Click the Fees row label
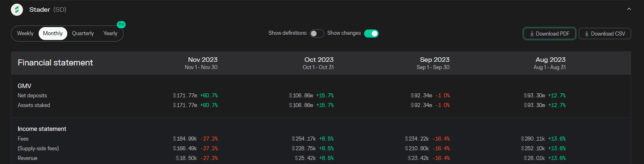 [x=23, y=139]
